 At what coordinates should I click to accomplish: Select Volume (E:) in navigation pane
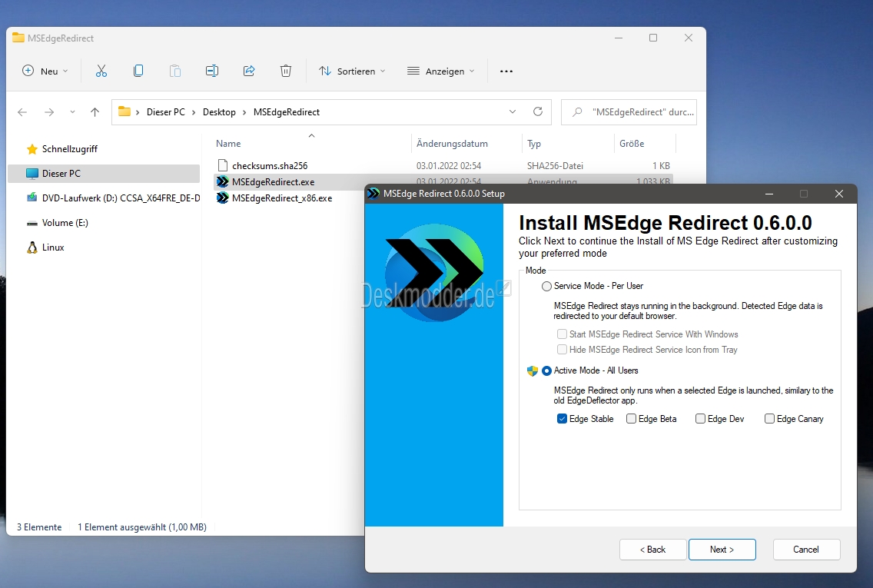(x=65, y=223)
